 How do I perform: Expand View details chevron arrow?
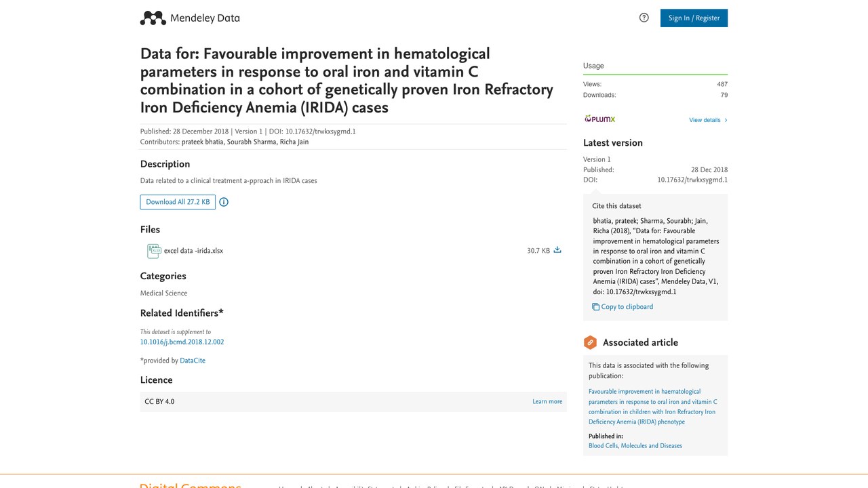pos(726,121)
